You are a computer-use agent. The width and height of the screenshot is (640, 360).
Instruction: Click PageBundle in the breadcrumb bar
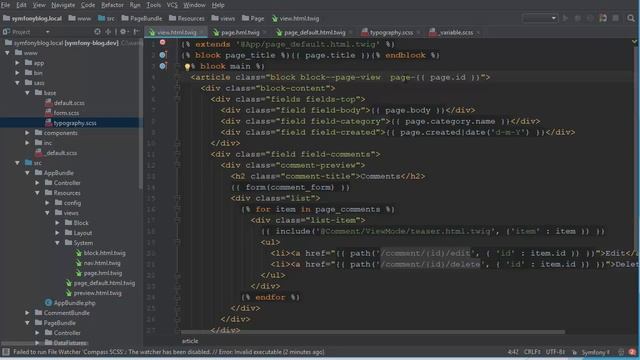[142, 18]
